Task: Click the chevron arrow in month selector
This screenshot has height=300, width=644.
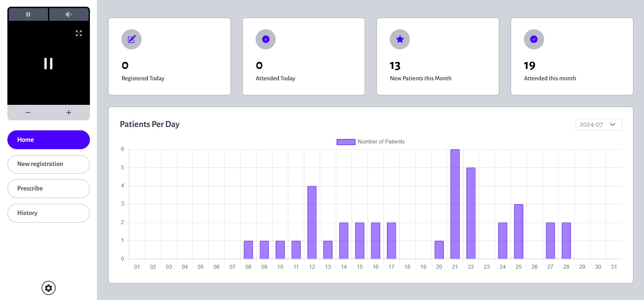Action: pyautogui.click(x=613, y=125)
